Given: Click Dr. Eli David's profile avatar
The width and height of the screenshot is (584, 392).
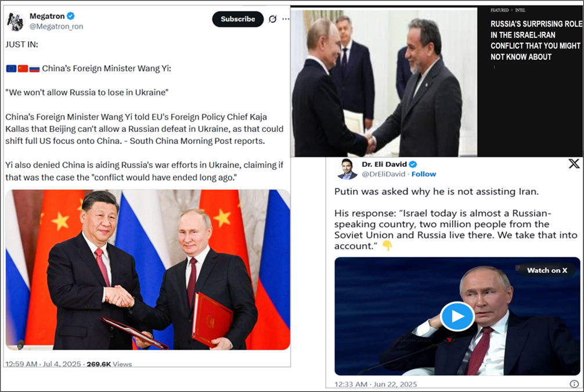Looking at the screenshot, I should tap(347, 168).
